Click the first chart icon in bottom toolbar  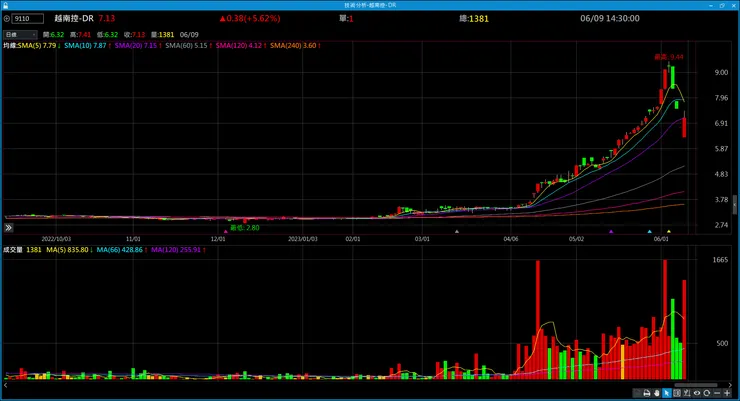(637, 393)
